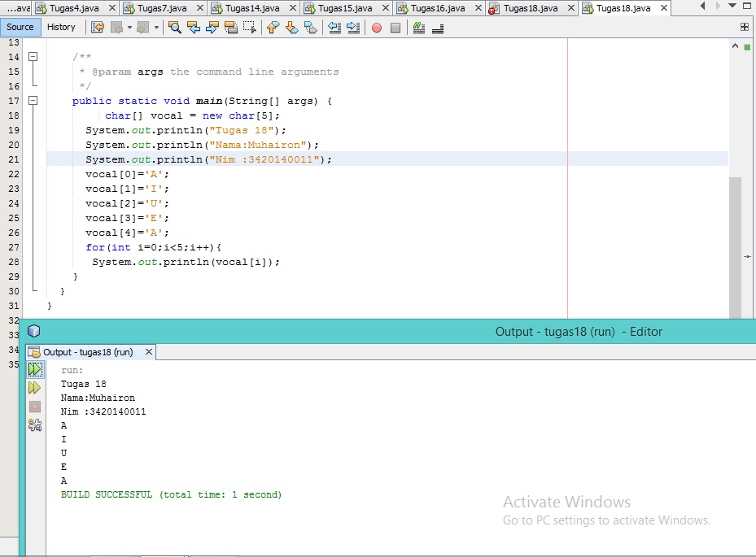The height and width of the screenshot is (557, 756).
Task: Click Find Previous Occurrence icon
Action: point(194,28)
